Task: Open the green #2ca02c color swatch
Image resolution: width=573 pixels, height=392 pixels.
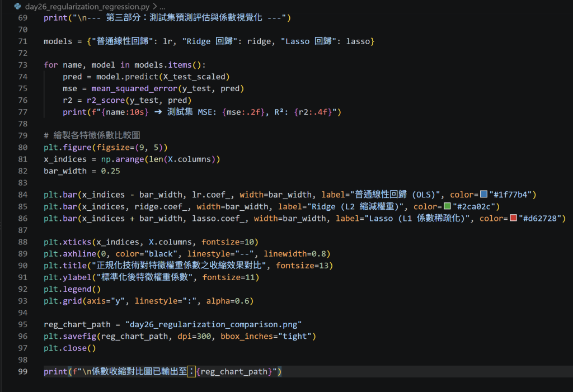Action: [x=447, y=206]
